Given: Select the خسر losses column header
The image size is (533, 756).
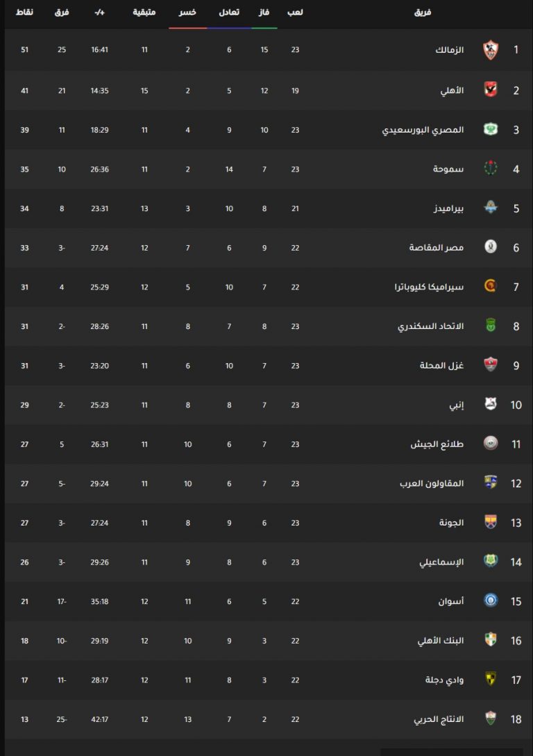Looking at the screenshot, I should 187,12.
